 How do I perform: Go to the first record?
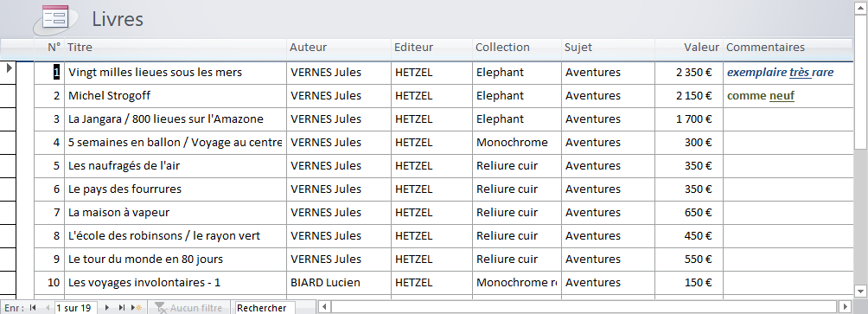[32, 308]
